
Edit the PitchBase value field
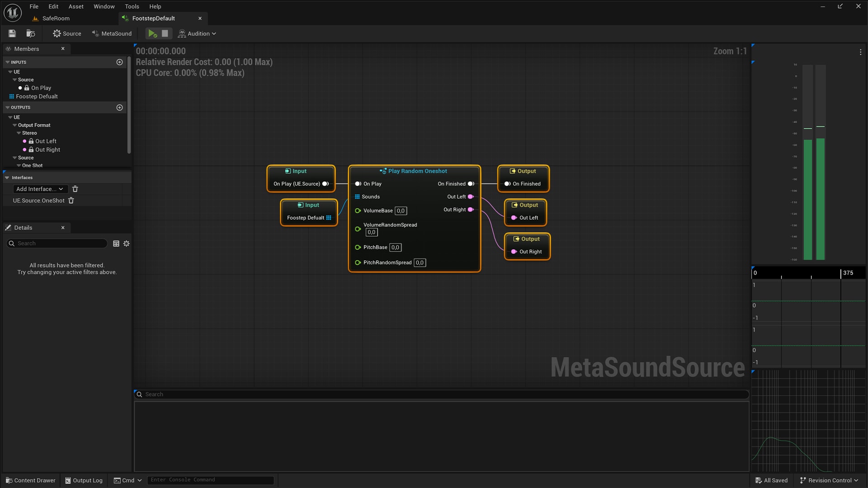pos(396,248)
